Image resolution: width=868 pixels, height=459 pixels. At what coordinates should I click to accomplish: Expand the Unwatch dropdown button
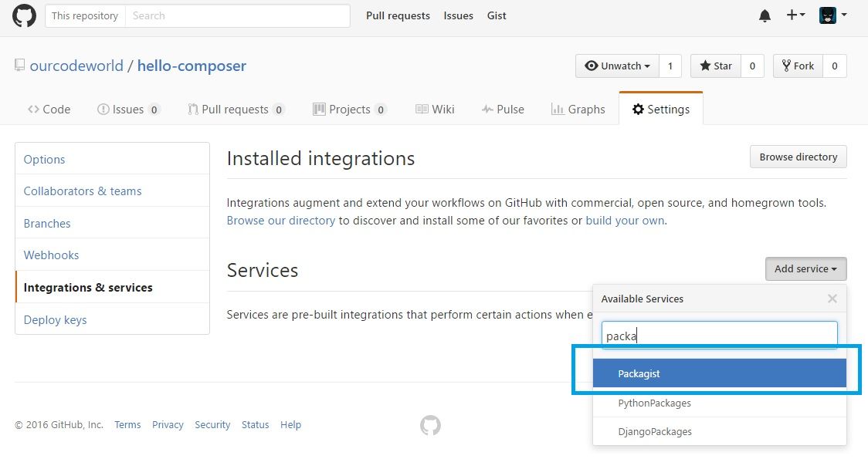pos(617,66)
